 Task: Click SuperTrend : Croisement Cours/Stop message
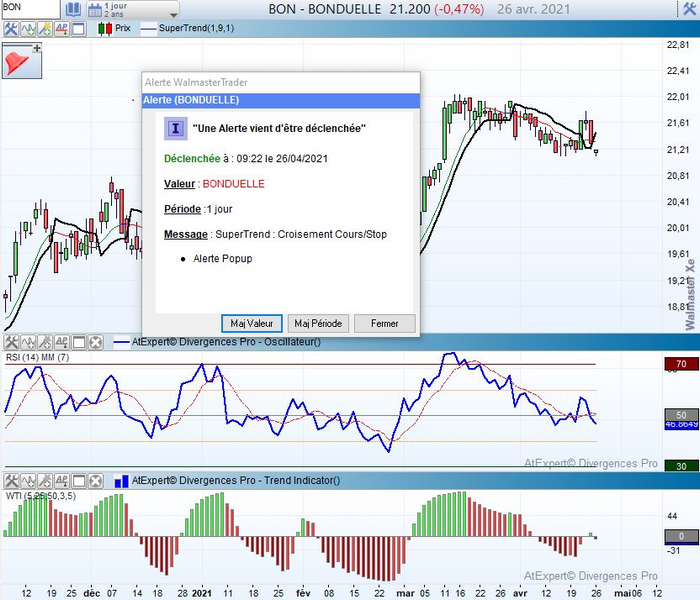[301, 234]
